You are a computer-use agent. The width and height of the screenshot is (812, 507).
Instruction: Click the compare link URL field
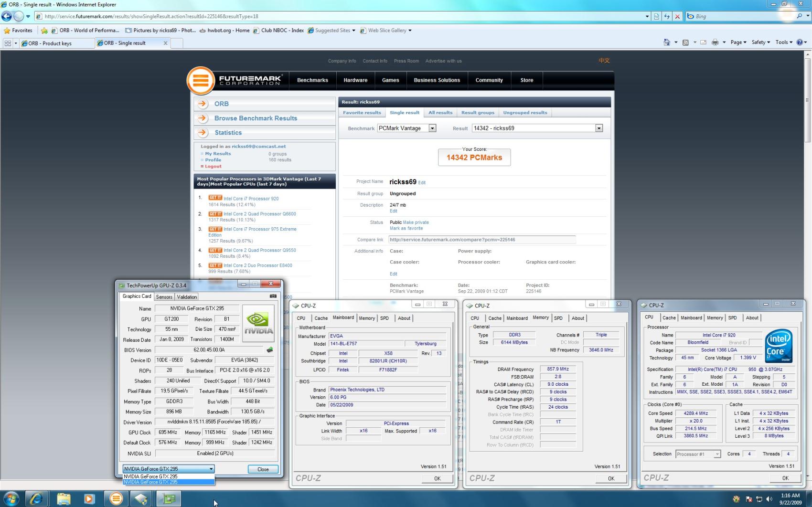(482, 240)
